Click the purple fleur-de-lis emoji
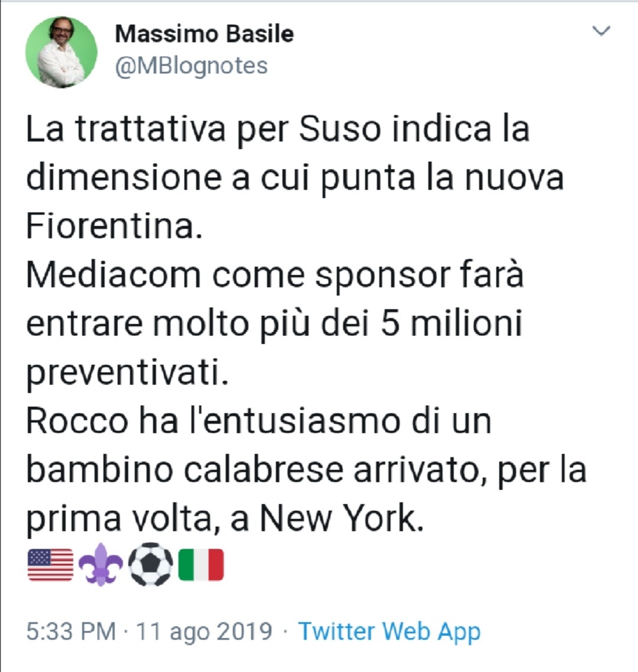 click(101, 565)
